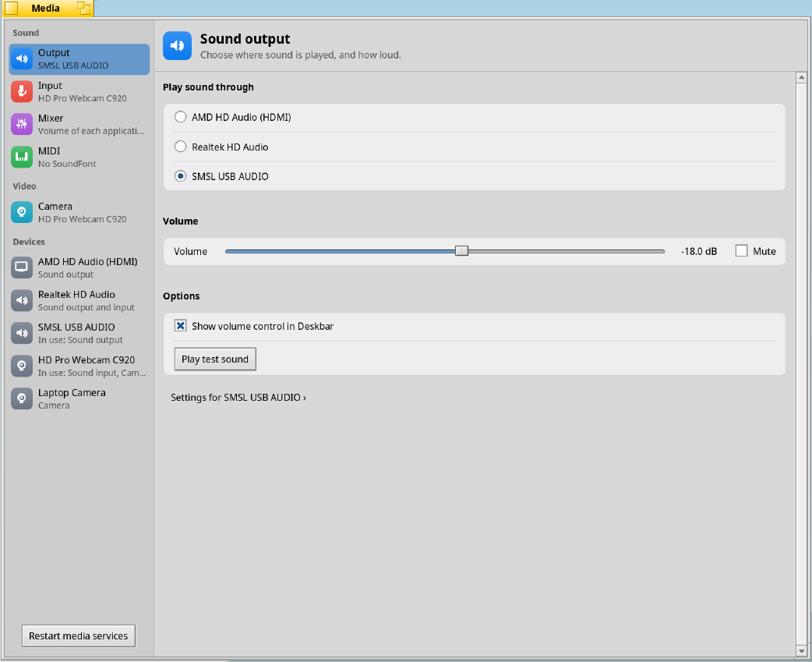Select HD Pro Webcam C920 device icon
The width and height of the screenshot is (812, 662).
pyautogui.click(x=22, y=365)
